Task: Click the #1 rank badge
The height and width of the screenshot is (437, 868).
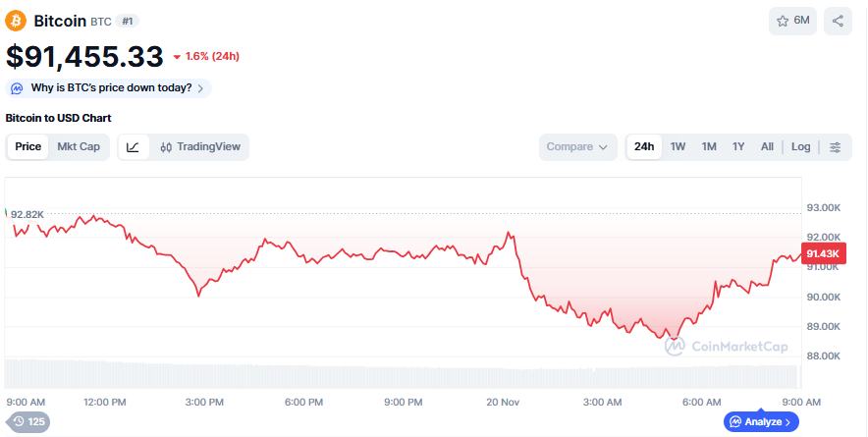Action: click(128, 21)
